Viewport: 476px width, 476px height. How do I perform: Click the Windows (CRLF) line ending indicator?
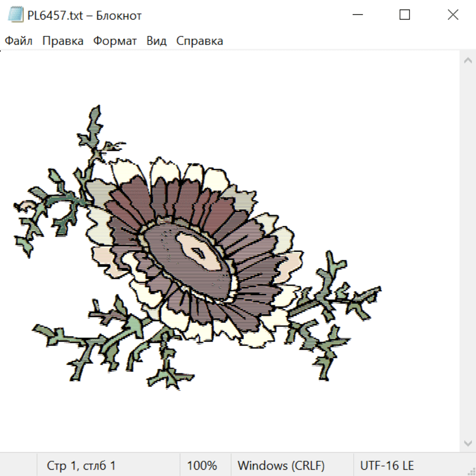281,466
